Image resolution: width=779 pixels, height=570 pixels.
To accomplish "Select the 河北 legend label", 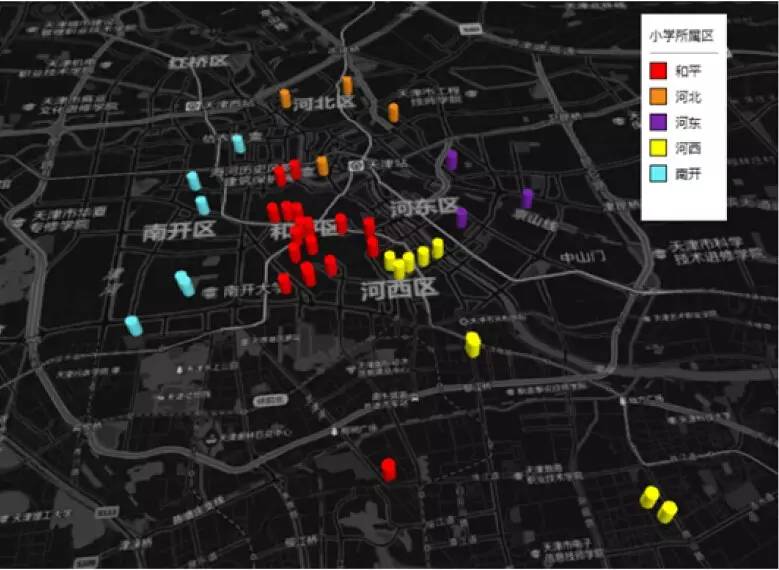I will 688,97.
